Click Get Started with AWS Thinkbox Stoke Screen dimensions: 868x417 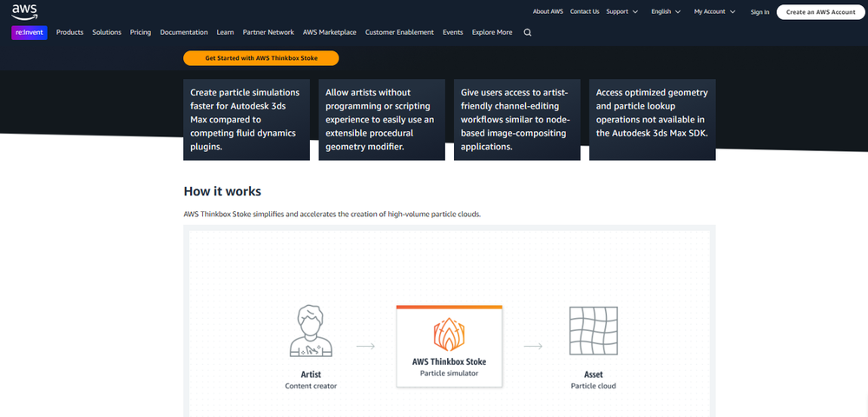pos(261,58)
